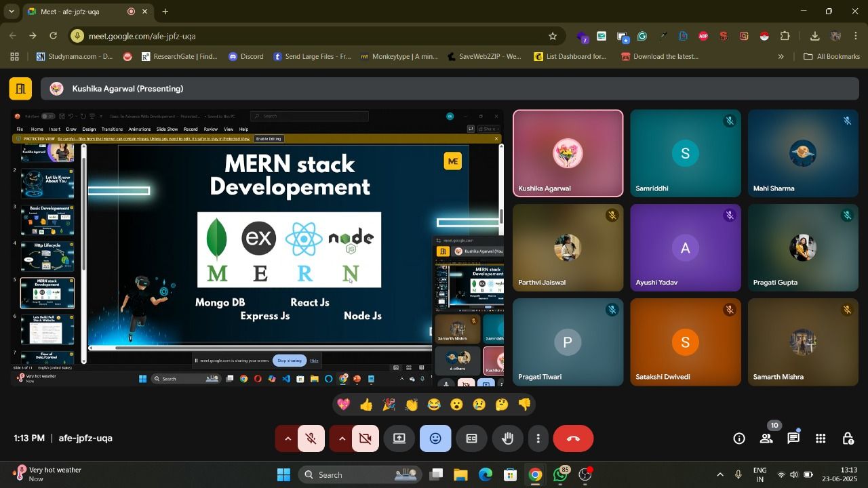Send the surprised face reaction
The height and width of the screenshot is (488, 868).
[x=456, y=405]
